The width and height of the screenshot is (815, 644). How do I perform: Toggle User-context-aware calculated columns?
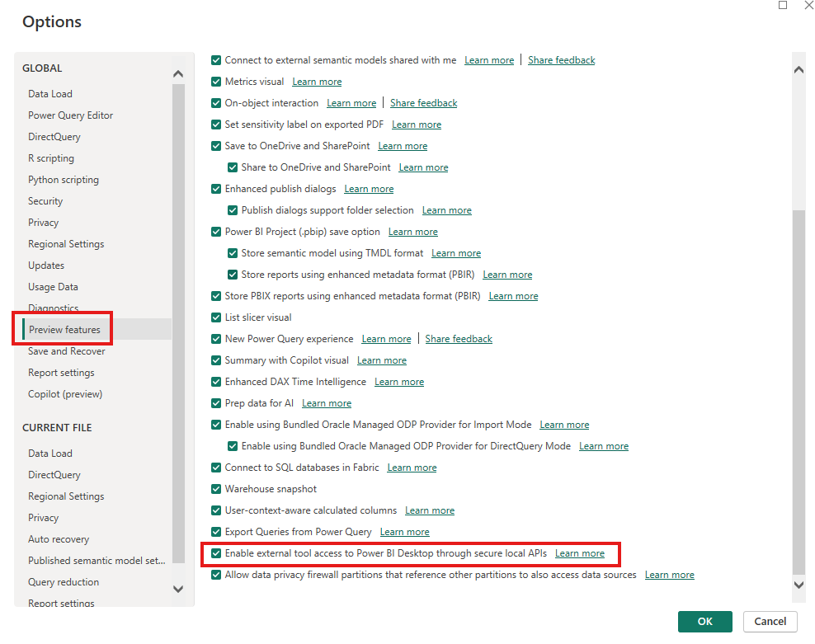click(216, 510)
